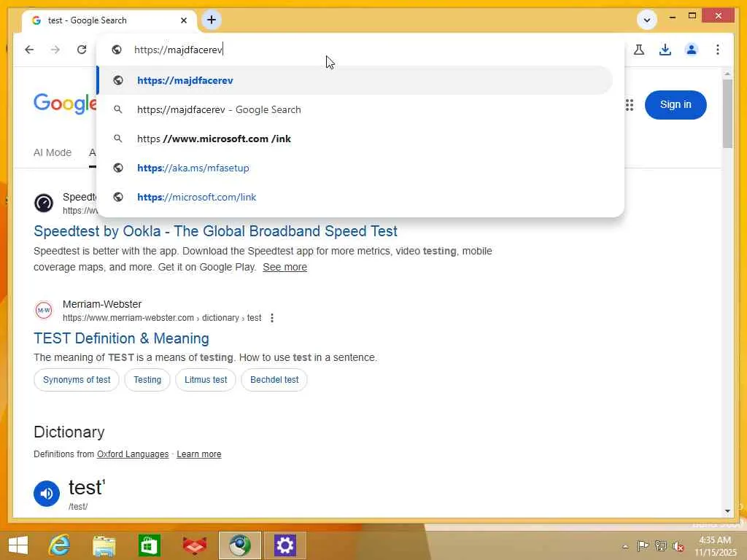Click the forward navigation arrow

click(x=55, y=50)
